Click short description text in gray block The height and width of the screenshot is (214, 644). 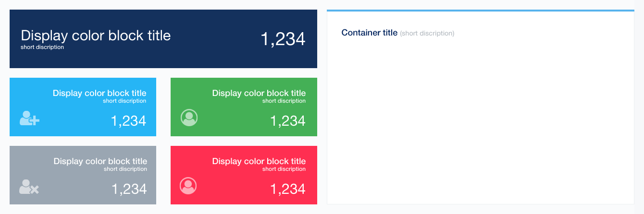(x=125, y=169)
